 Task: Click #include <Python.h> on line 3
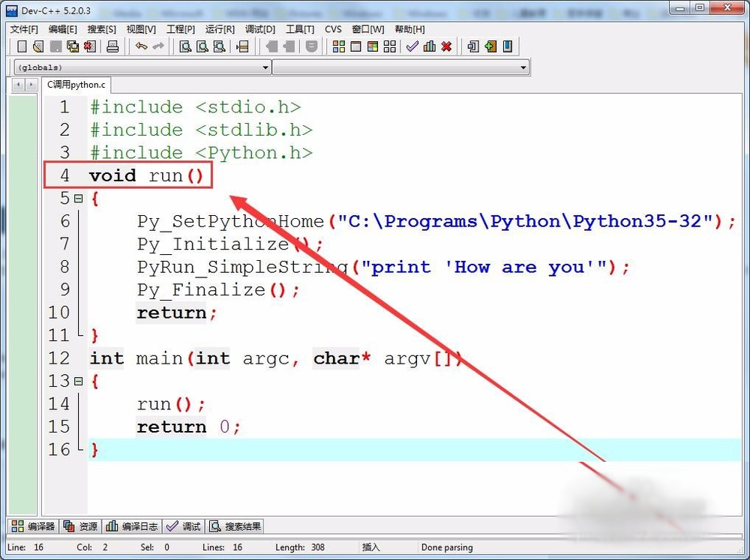click(201, 152)
